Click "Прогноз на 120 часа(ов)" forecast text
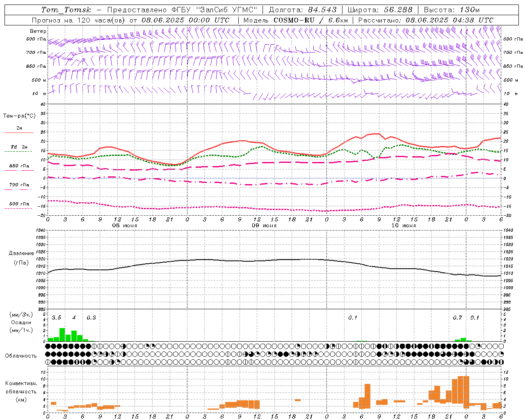The width and height of the screenshot is (525, 420). point(79,20)
